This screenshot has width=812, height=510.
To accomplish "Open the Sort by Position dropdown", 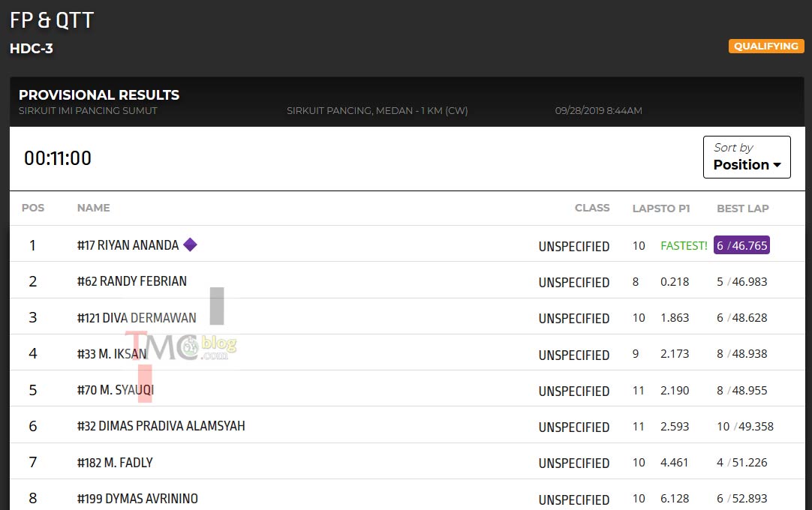I will tap(747, 157).
